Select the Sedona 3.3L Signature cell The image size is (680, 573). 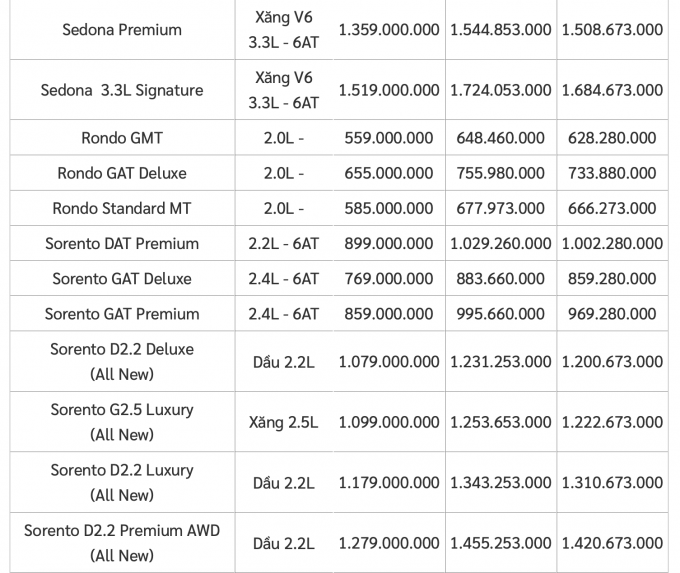click(x=122, y=90)
